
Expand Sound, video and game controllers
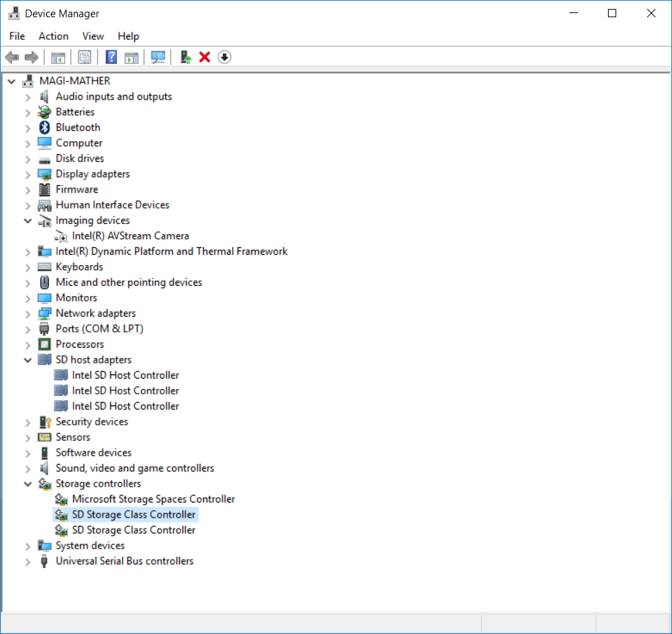[x=28, y=469]
